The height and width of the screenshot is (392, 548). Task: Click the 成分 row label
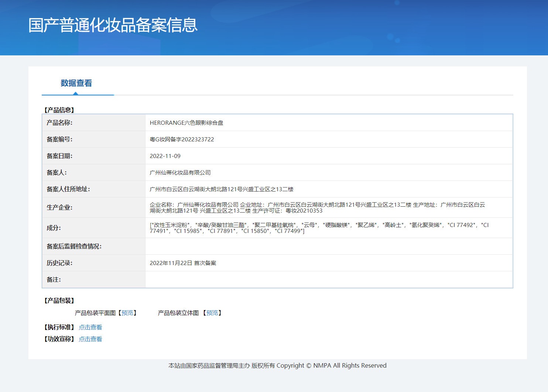click(x=54, y=228)
